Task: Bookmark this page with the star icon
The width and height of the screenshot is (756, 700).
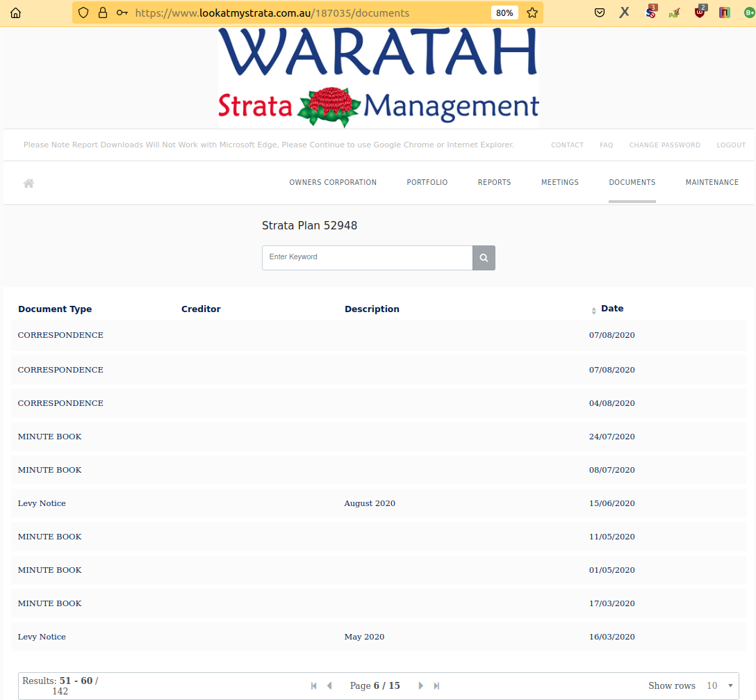Action: click(532, 13)
